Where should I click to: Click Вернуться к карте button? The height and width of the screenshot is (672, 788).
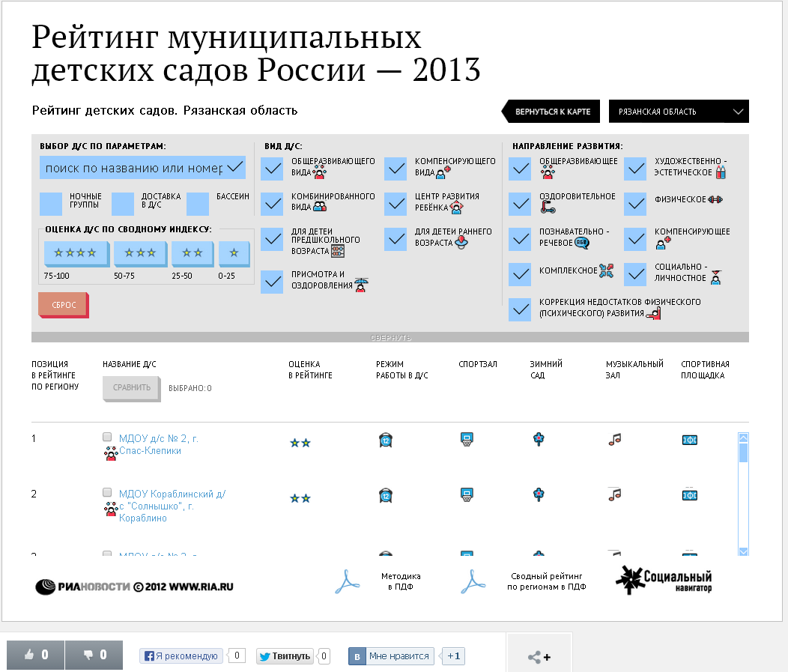click(x=551, y=112)
